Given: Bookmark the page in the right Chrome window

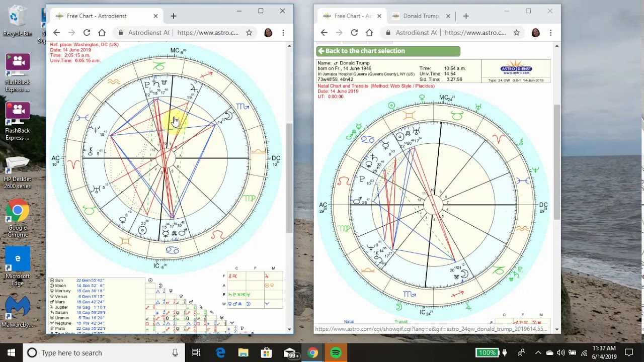Looking at the screenshot, I should 517,33.
